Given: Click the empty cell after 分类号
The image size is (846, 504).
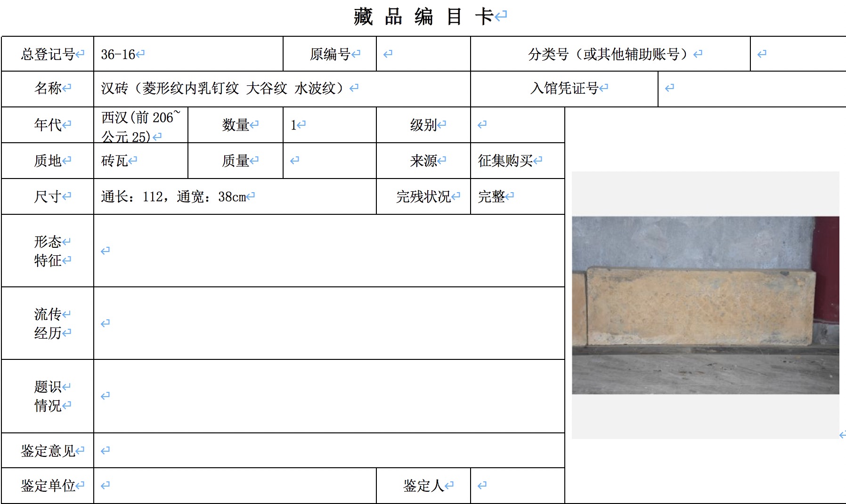Looking at the screenshot, I should pyautogui.click(x=798, y=54).
